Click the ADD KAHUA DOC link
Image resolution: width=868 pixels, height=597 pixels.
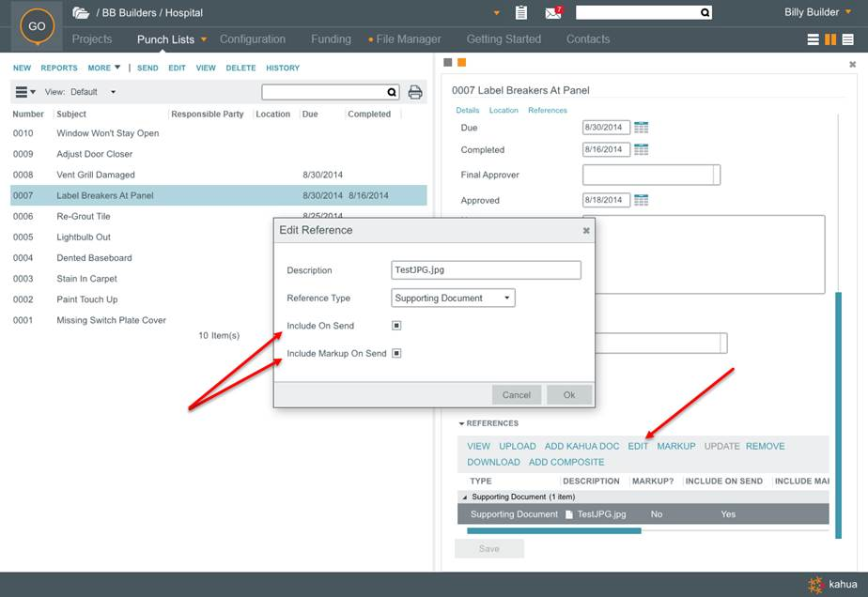[581, 446]
